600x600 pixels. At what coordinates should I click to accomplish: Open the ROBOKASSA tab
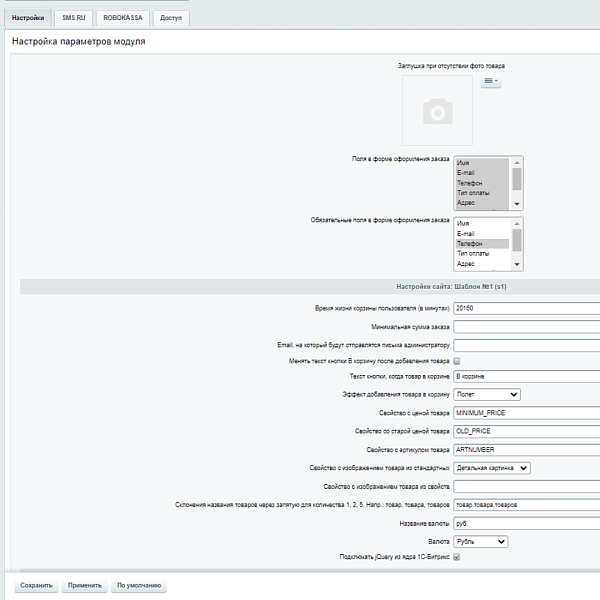coord(124,18)
